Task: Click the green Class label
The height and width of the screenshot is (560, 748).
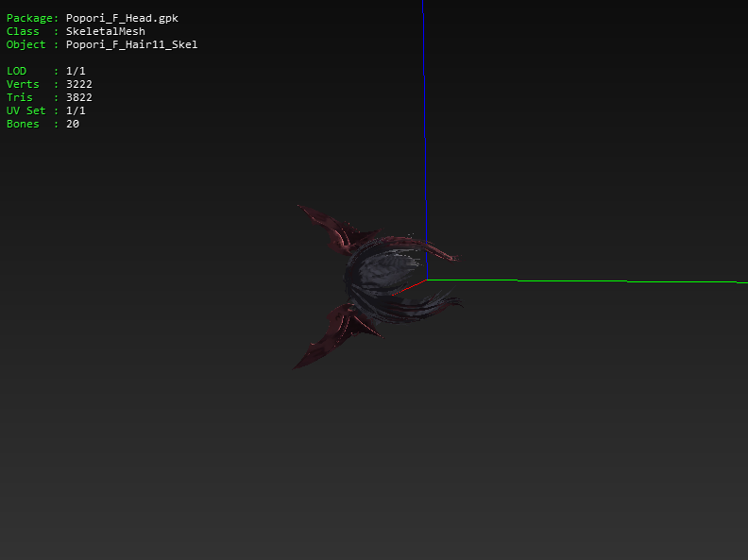Action: 23,31
